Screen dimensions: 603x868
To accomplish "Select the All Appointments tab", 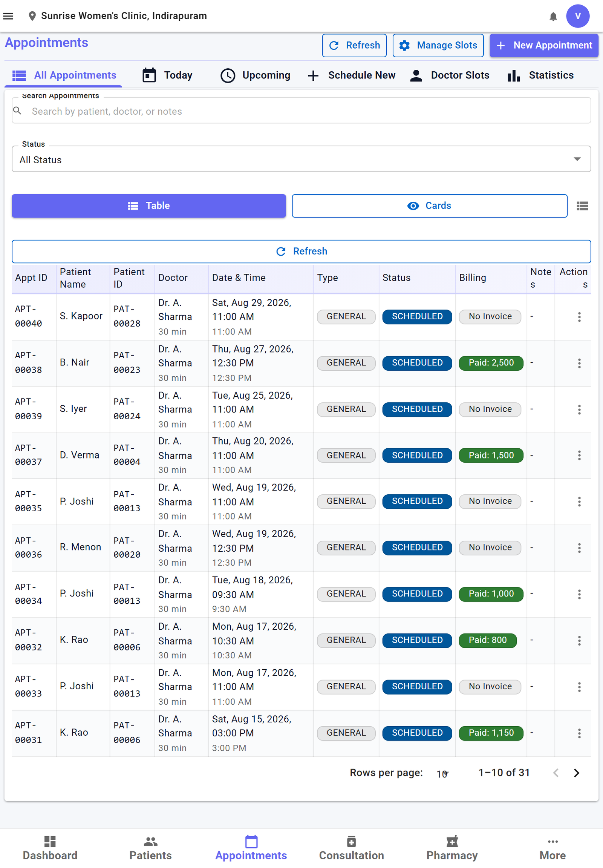I will click(64, 75).
